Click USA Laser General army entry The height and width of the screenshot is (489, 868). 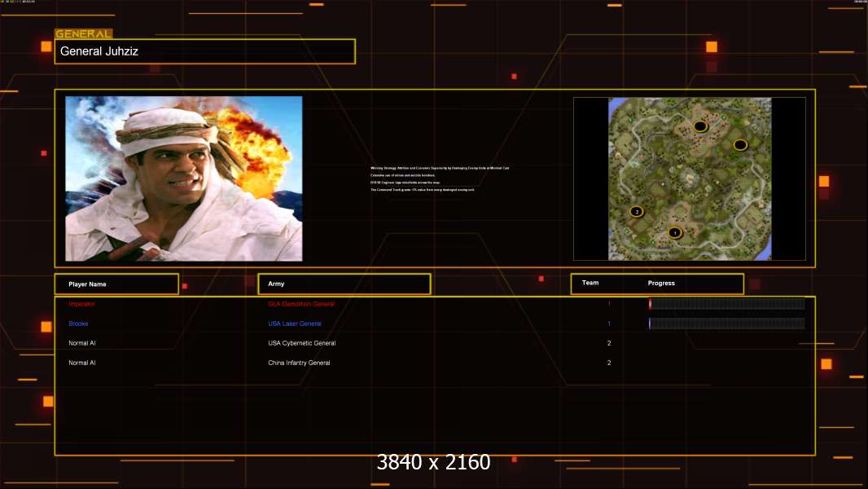(295, 324)
